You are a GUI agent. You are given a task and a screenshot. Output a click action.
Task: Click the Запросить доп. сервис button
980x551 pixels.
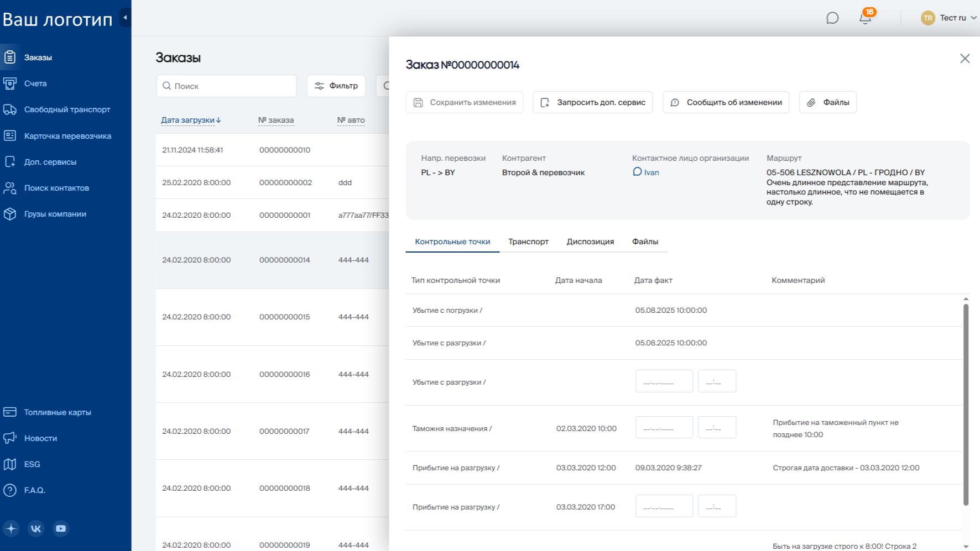pos(593,102)
